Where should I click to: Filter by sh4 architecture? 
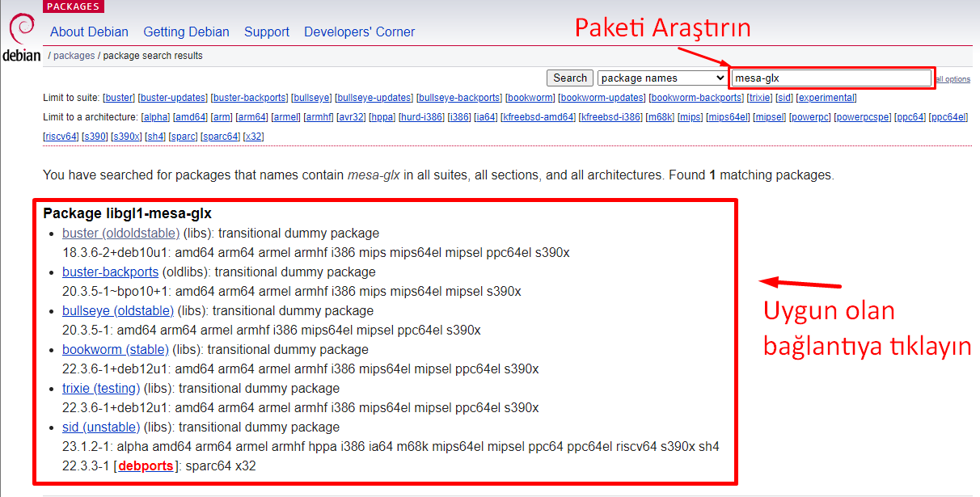(155, 137)
